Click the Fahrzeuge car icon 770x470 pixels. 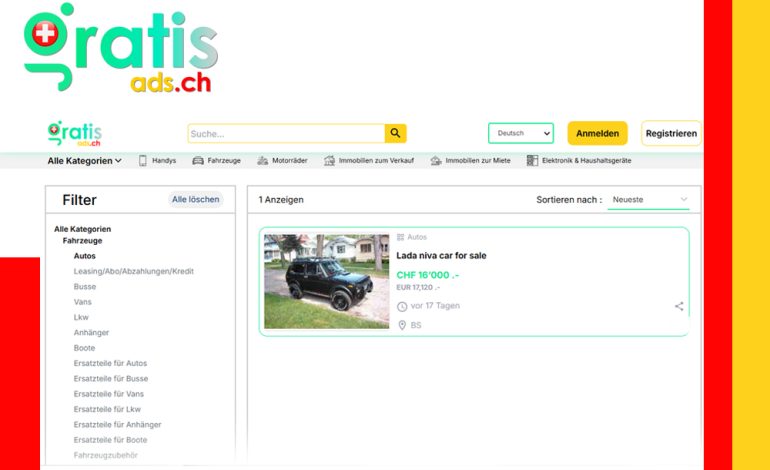pos(198,161)
